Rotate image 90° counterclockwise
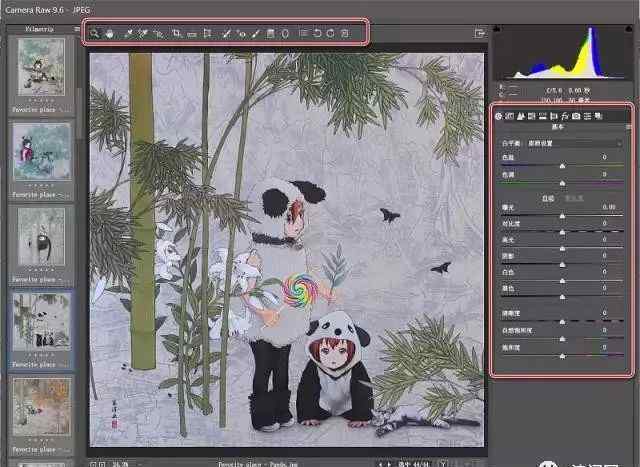The height and width of the screenshot is (467, 640). tap(317, 33)
